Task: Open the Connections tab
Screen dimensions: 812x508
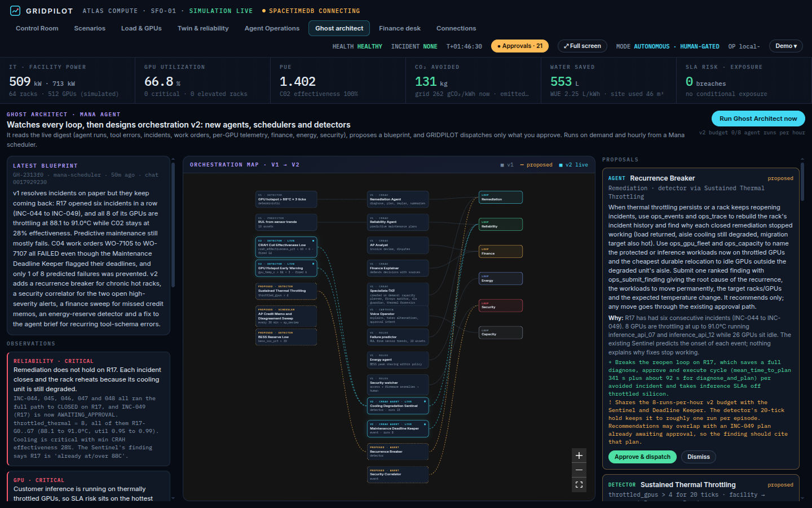Action: [x=456, y=28]
